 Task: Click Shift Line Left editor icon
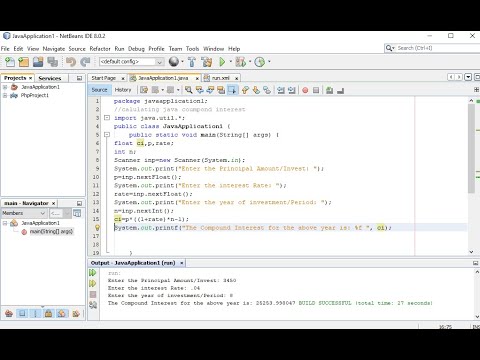click(281, 90)
